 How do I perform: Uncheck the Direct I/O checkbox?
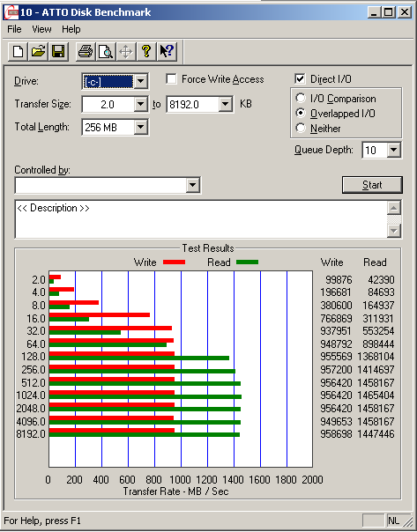(x=300, y=79)
